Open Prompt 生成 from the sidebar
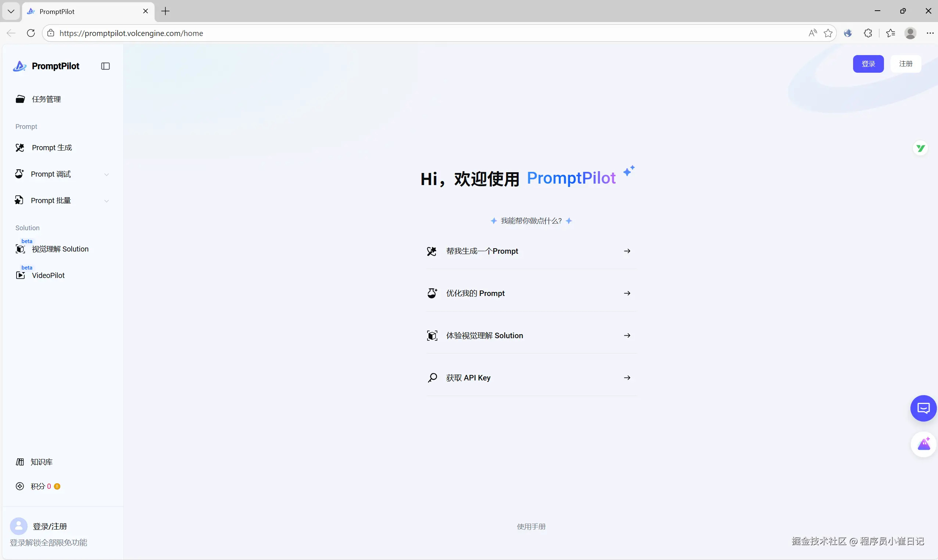 click(52, 148)
